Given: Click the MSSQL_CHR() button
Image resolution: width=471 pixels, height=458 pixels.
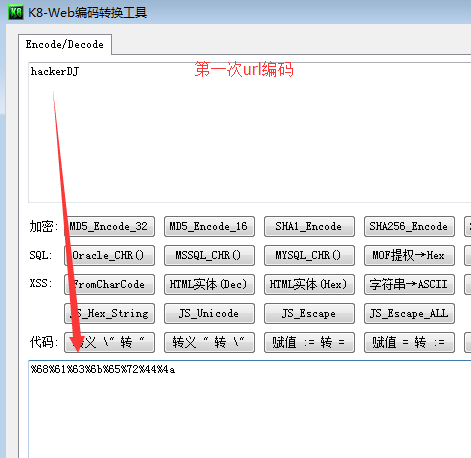Looking at the screenshot, I should click(x=209, y=256).
